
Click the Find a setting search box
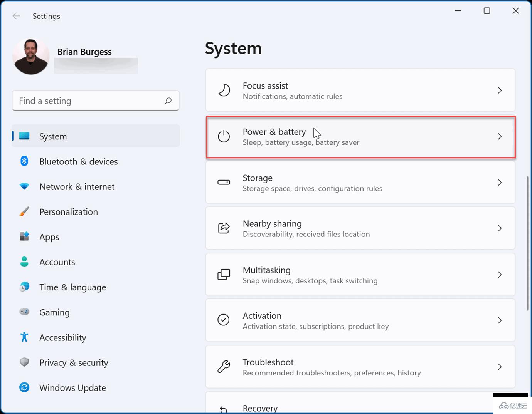point(96,101)
